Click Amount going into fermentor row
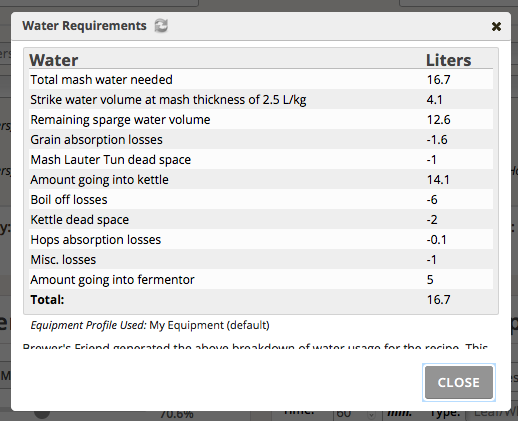 pyautogui.click(x=261, y=280)
